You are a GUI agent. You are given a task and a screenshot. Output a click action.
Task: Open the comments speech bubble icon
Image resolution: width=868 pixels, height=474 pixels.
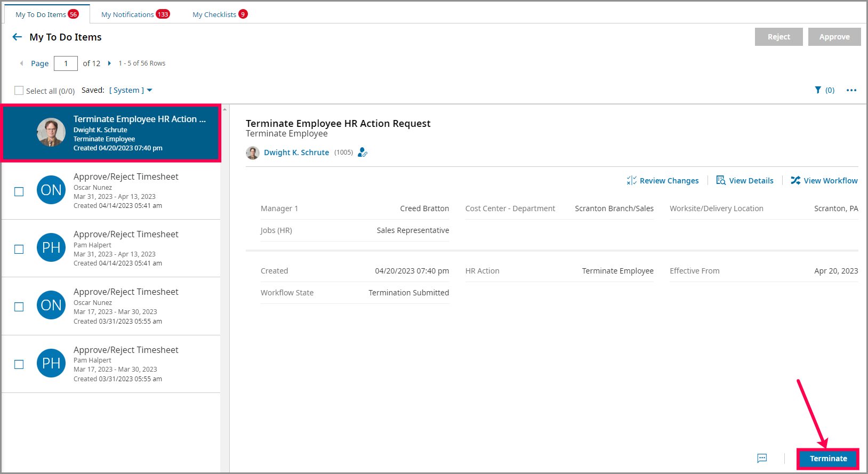[x=762, y=459]
